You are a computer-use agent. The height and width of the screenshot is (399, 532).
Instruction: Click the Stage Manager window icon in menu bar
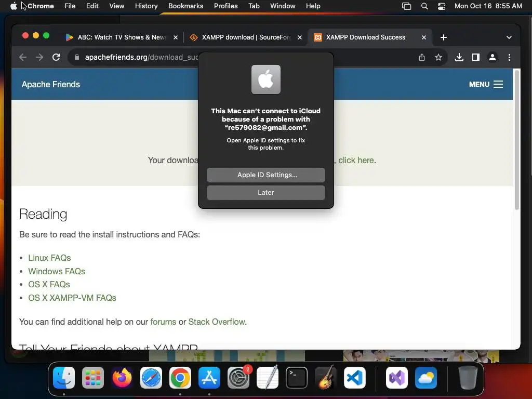[406, 6]
